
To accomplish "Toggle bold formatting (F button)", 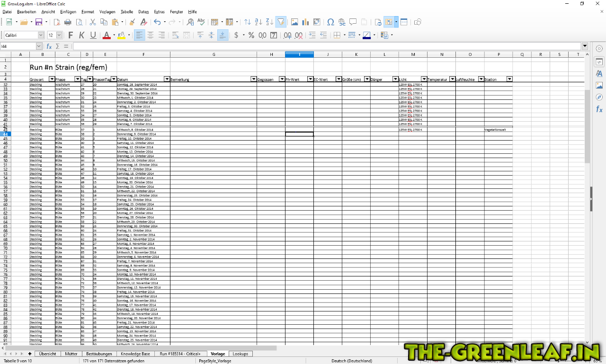I will coord(71,35).
